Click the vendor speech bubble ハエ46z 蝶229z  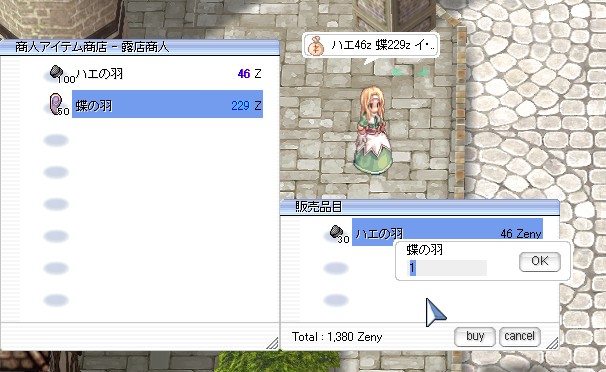371,46
